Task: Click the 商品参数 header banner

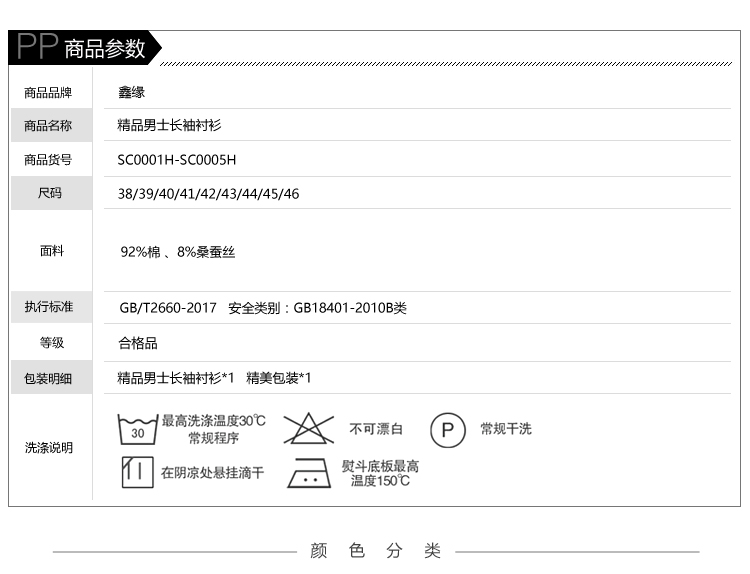Action: coord(85,47)
